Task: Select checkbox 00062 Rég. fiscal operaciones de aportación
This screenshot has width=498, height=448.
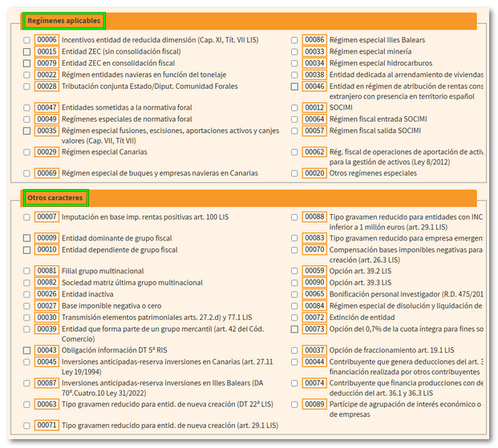Action: tap(294, 152)
